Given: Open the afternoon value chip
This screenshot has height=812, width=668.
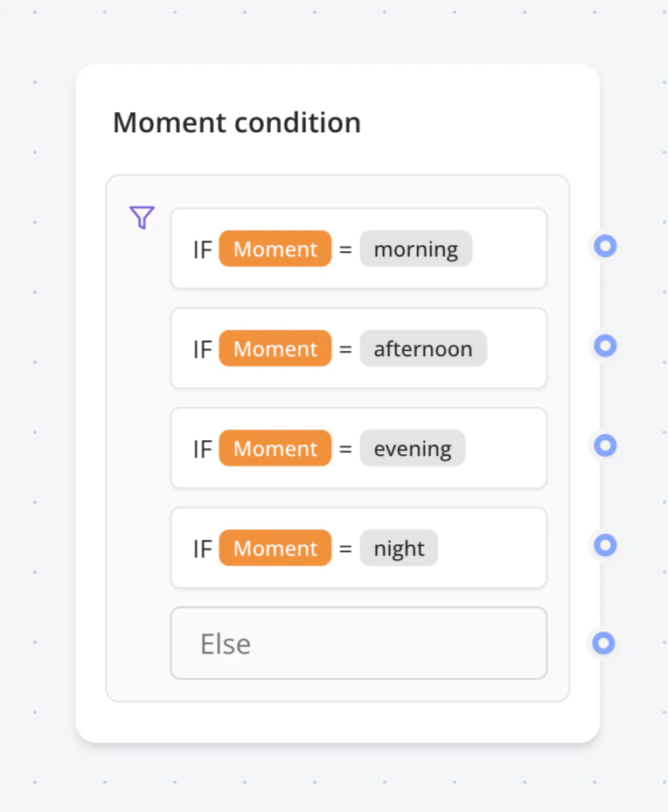Looking at the screenshot, I should pyautogui.click(x=423, y=348).
